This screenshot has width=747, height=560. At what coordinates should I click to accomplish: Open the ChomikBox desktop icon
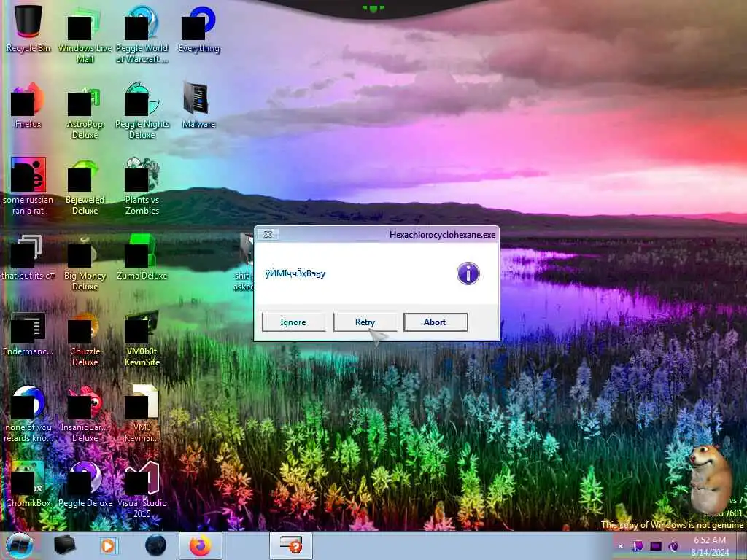(28, 484)
